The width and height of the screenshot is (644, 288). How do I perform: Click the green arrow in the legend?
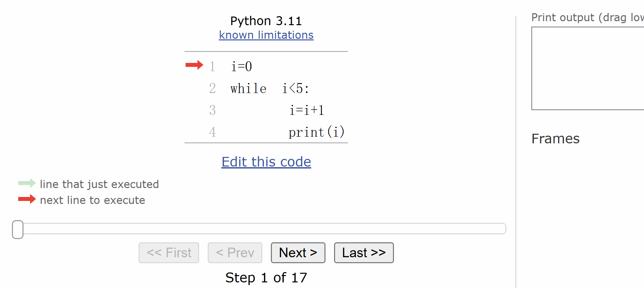(x=27, y=183)
